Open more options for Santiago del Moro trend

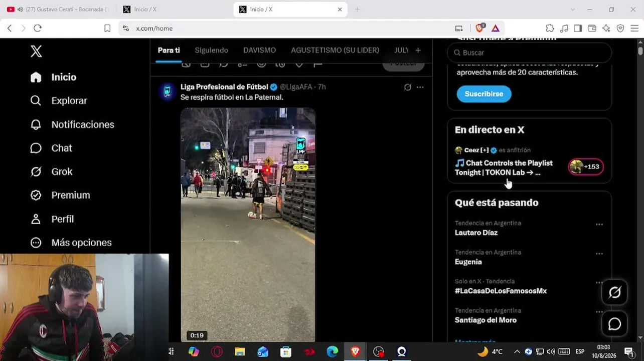(599, 312)
